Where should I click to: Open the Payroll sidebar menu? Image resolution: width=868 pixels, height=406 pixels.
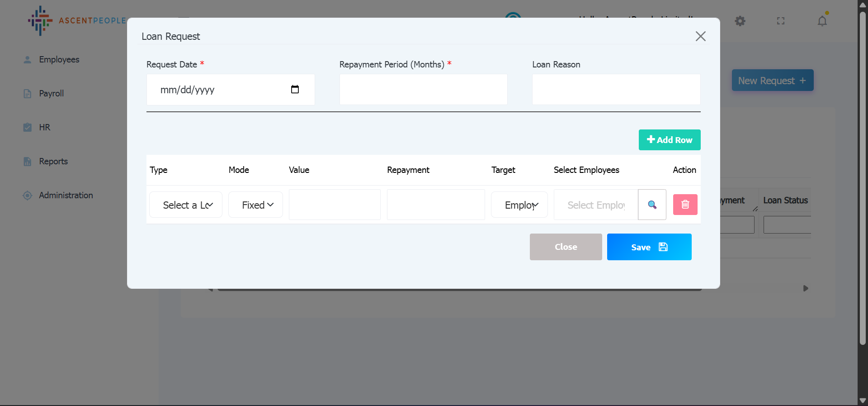[51, 94]
